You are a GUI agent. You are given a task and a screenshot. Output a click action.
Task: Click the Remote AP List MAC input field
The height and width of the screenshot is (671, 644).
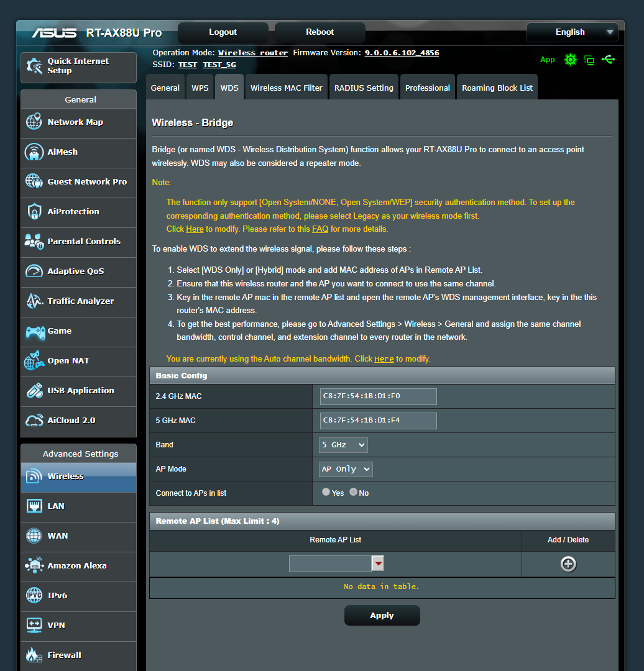[330, 564]
